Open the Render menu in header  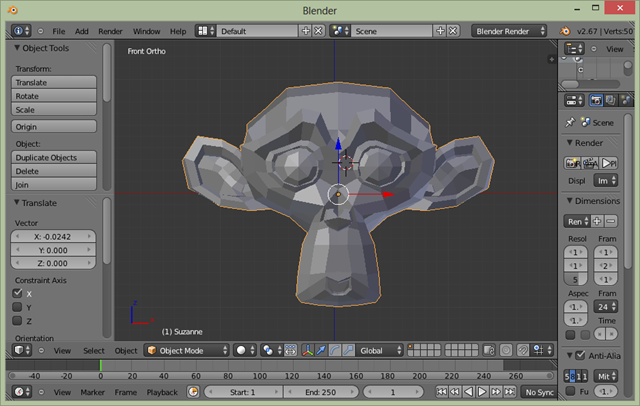click(x=110, y=31)
